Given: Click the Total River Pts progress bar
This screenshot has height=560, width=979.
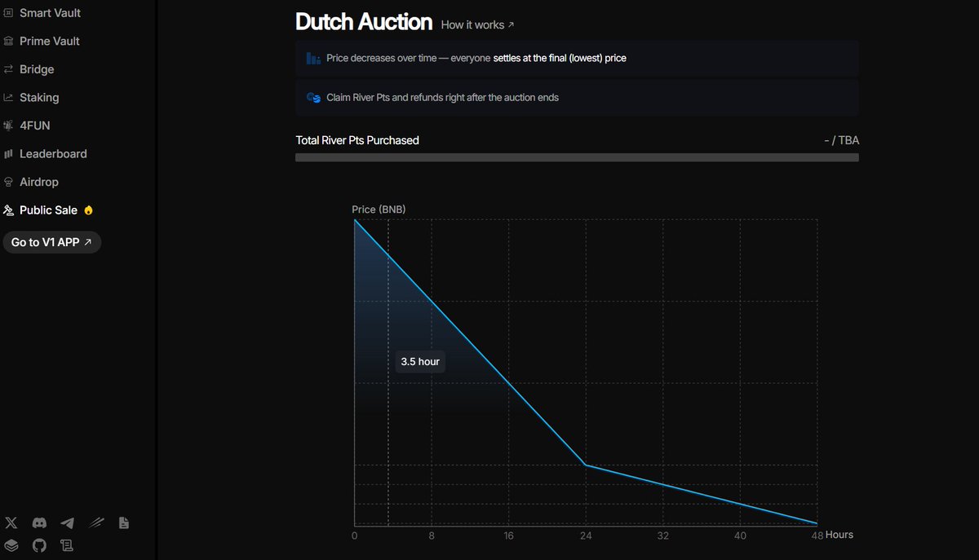Looking at the screenshot, I should 577,157.
